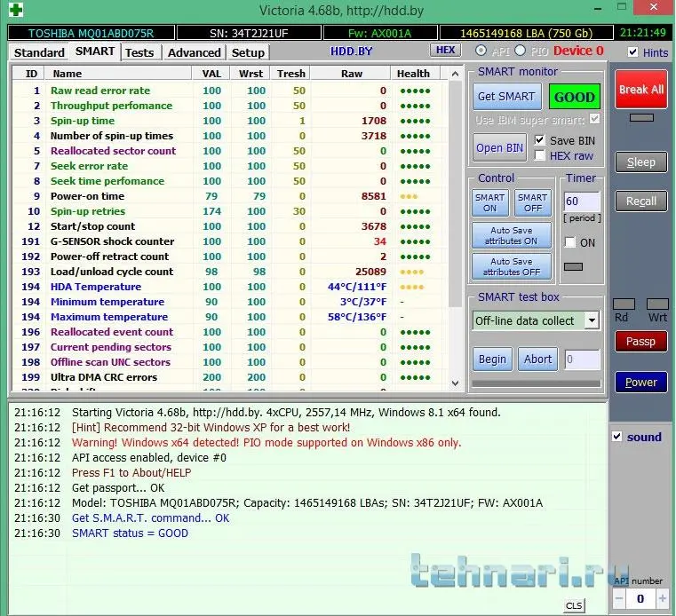Click the 1465149168 LBA capacity field
The image size is (676, 616).
click(526, 33)
